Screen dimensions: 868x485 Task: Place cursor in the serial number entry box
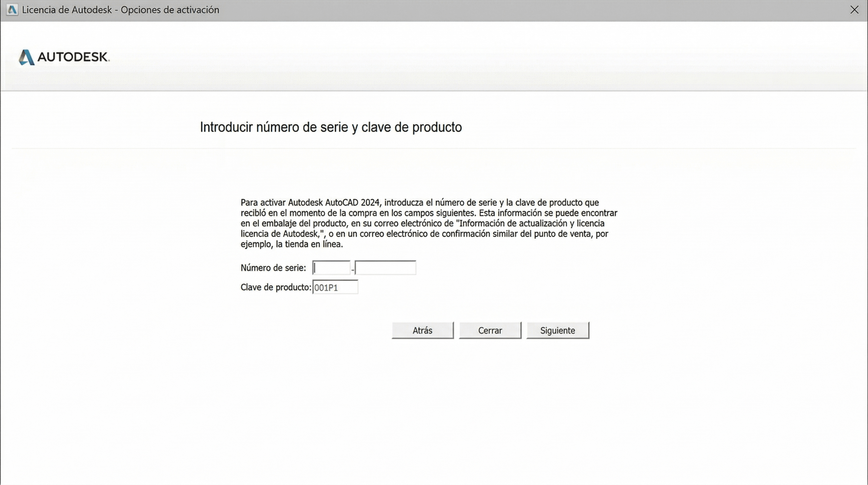point(331,268)
